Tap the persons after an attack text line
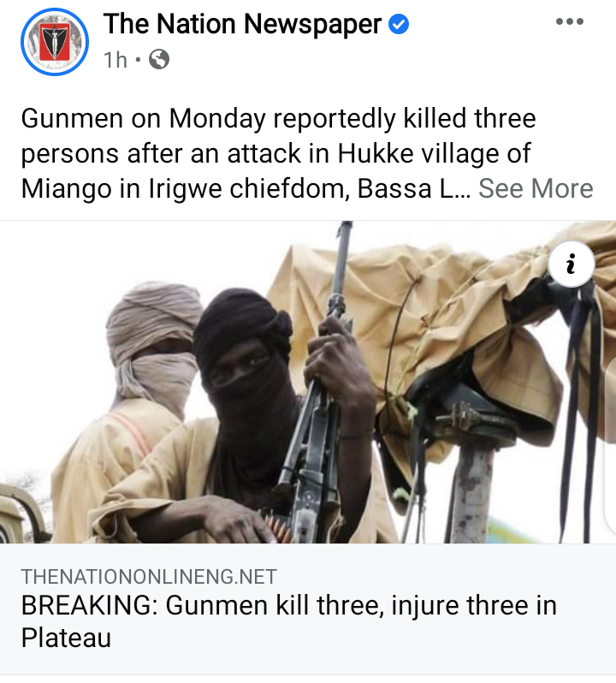The image size is (616, 683). 276,154
